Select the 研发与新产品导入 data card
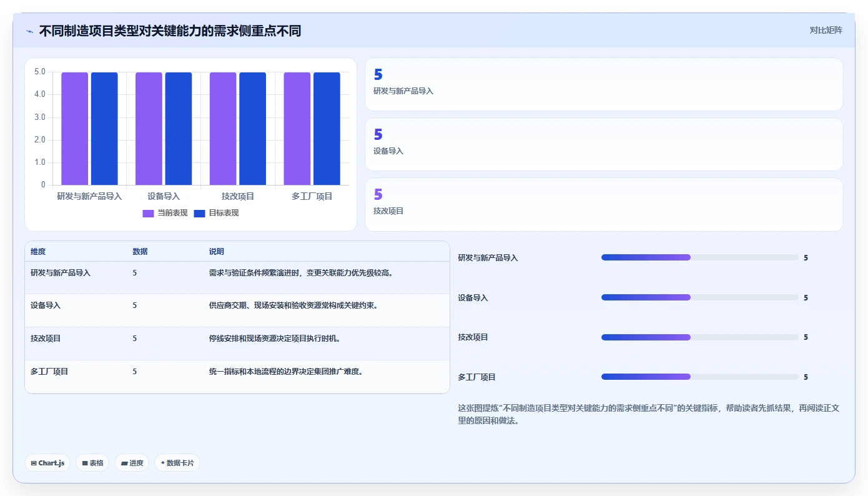This screenshot has width=868, height=496. 604,84
